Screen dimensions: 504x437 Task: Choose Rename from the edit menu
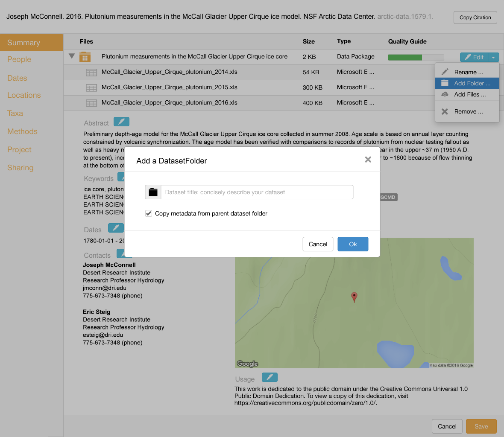[x=468, y=72]
